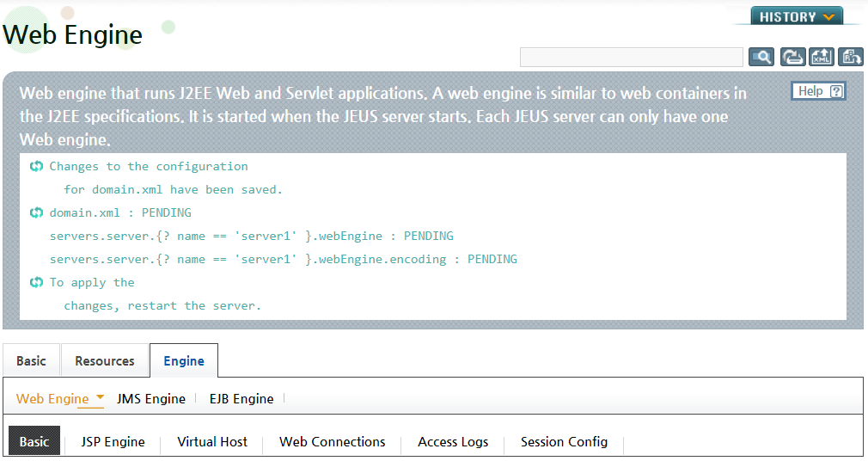The image size is (868, 461).
Task: Click the 'Web Engine' page title
Action: pos(72,34)
